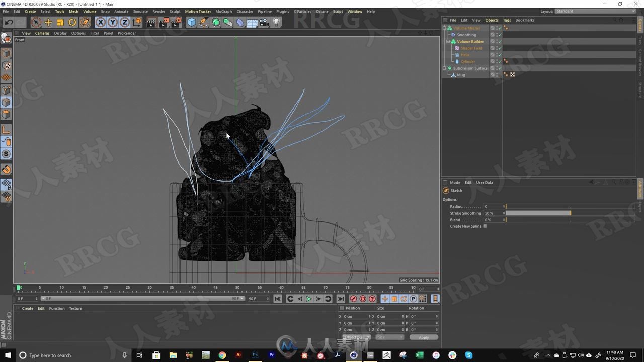Click the Record Active Objects button
This screenshot has height=362, width=644.
coord(353,299)
